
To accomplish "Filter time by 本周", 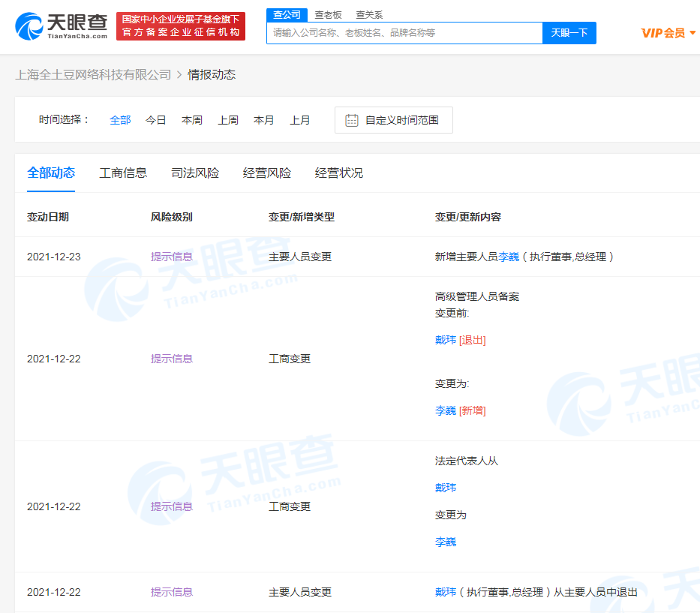I will click(x=192, y=120).
